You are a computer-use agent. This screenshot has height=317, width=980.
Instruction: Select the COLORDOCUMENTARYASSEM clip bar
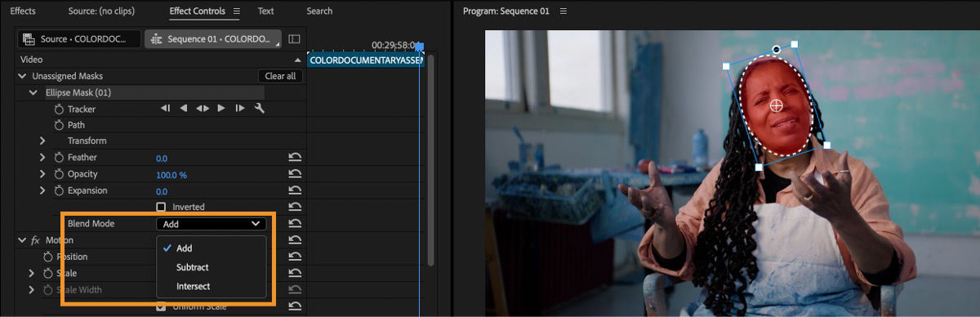point(365,60)
